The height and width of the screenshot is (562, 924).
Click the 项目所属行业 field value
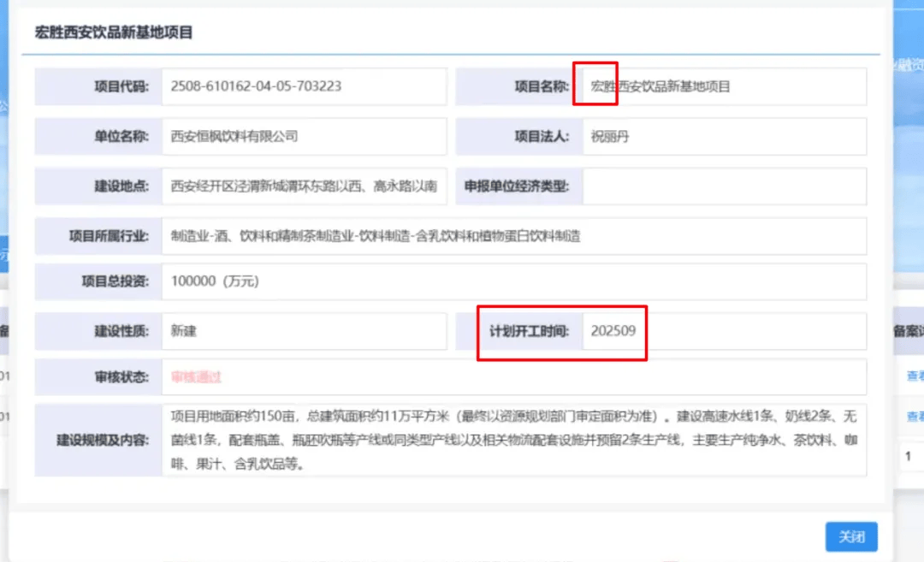514,236
